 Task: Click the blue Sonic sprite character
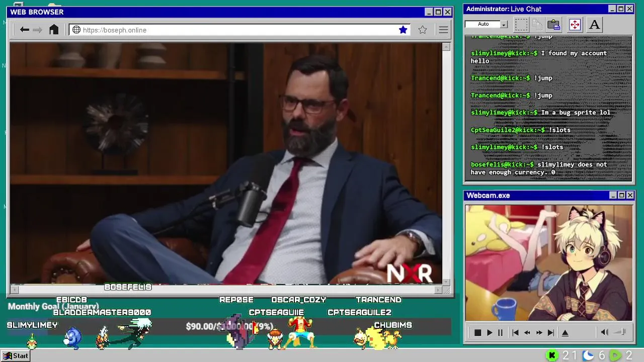tap(73, 338)
